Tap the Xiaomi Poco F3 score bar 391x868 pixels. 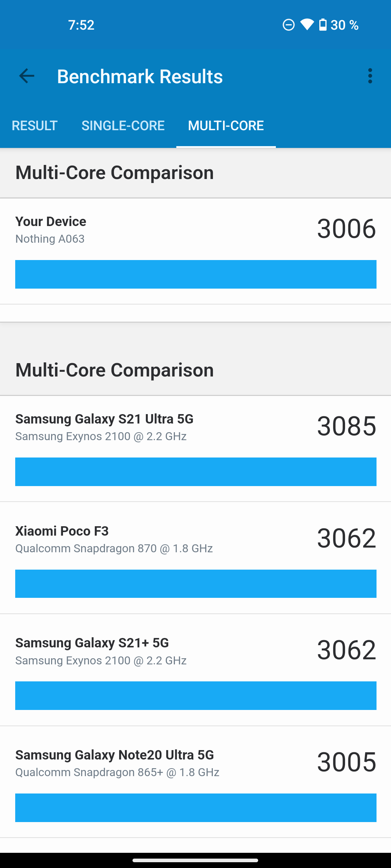pos(195,584)
